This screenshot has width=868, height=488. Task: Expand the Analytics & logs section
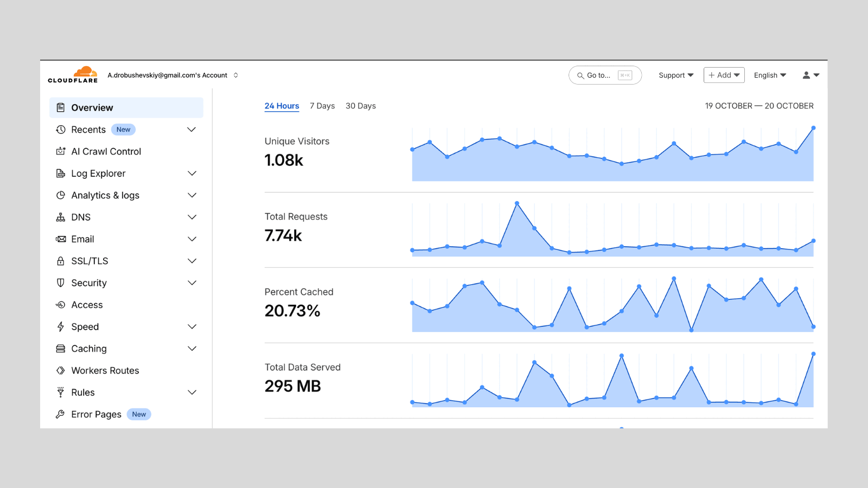tap(192, 195)
